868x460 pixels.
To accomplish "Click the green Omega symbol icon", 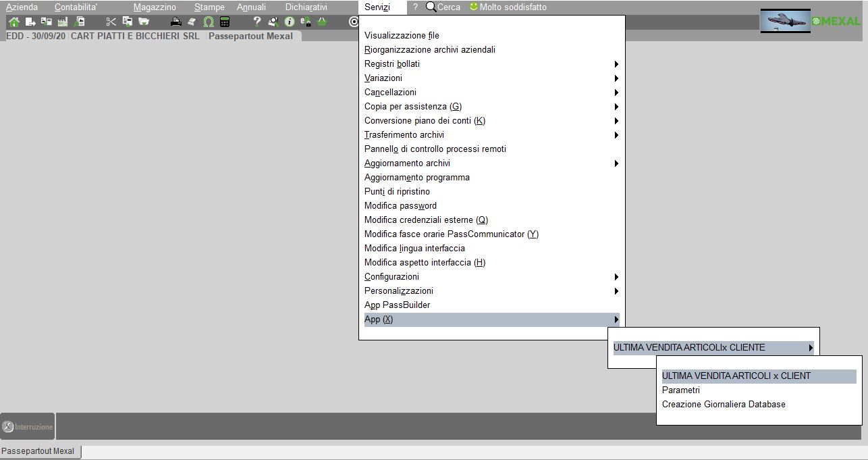I will 209,22.
